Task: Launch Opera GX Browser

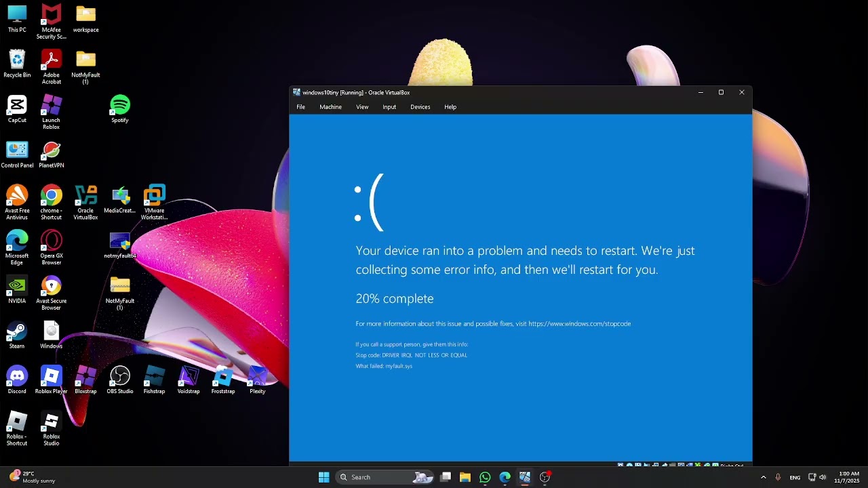Action: 51,247
